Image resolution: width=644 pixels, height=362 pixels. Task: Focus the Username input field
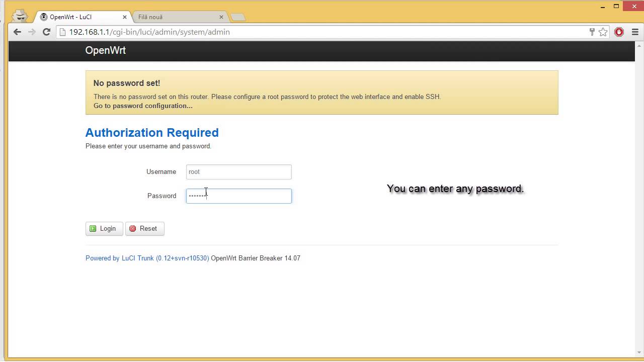coord(238,171)
